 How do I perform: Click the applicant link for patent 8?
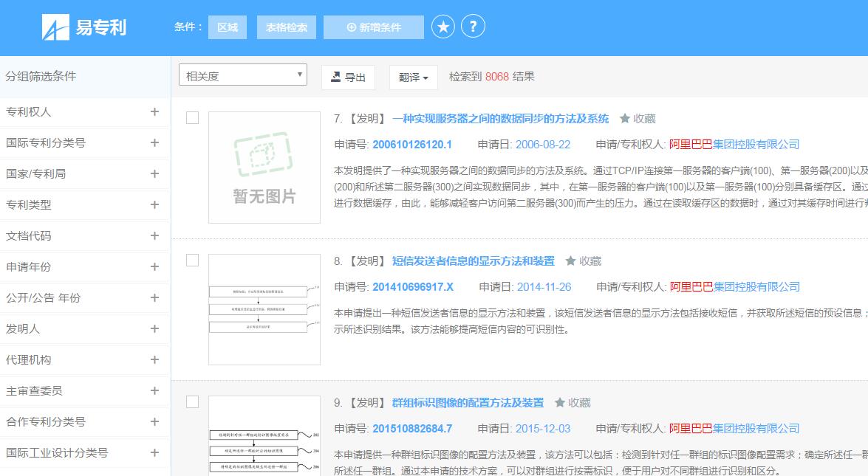click(x=734, y=287)
